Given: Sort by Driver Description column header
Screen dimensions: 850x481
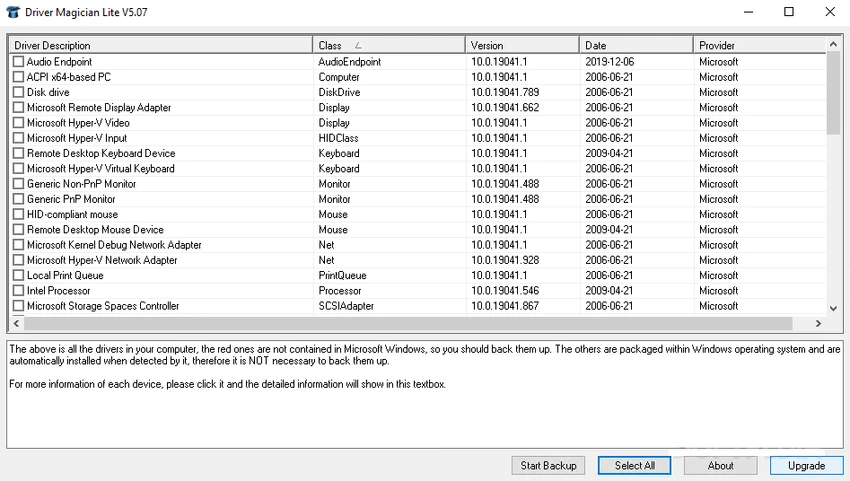Looking at the screenshot, I should 160,46.
